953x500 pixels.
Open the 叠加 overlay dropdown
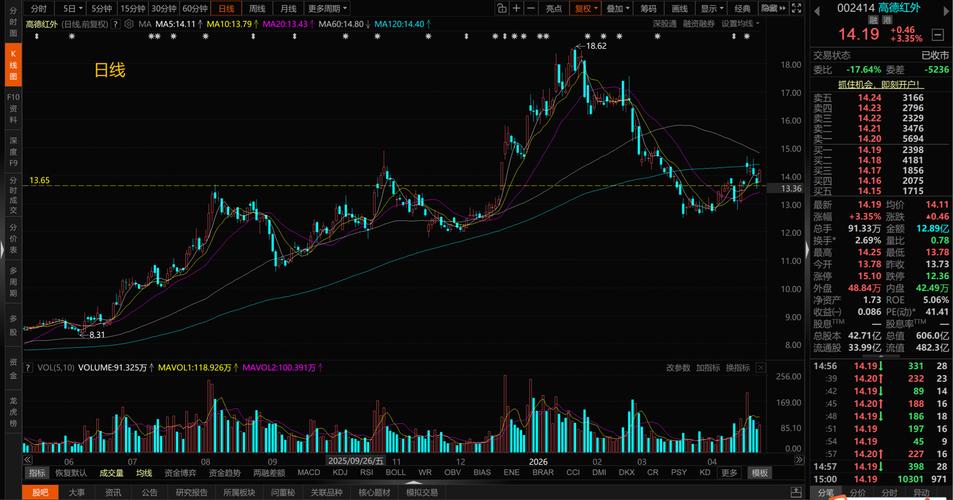618,9
